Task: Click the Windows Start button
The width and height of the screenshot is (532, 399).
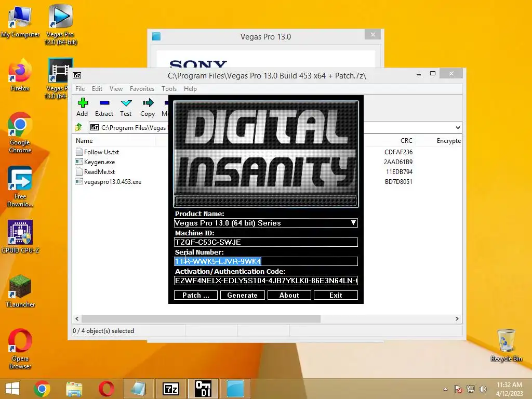Action: pos(12,389)
